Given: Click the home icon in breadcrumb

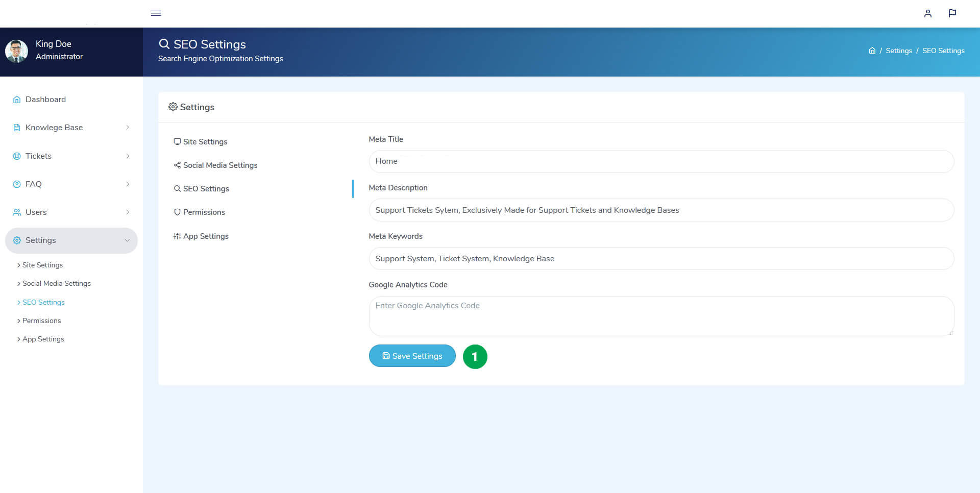Looking at the screenshot, I should pyautogui.click(x=872, y=51).
